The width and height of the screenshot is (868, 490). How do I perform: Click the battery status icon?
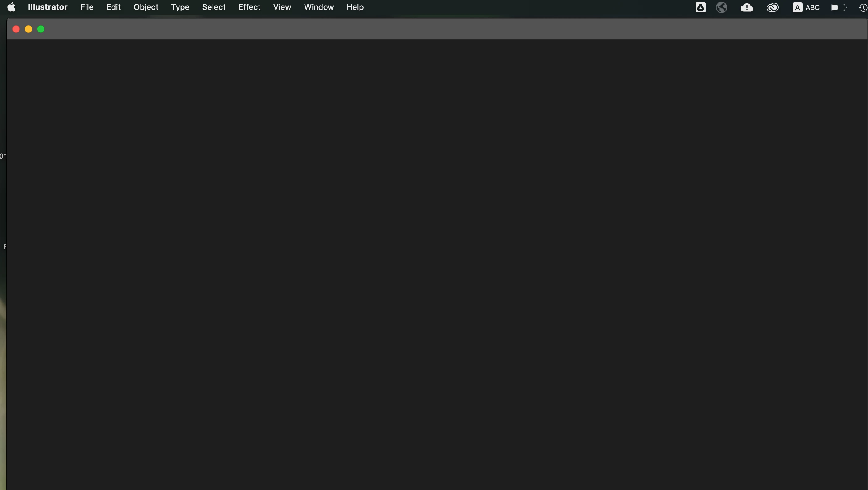tap(838, 7)
